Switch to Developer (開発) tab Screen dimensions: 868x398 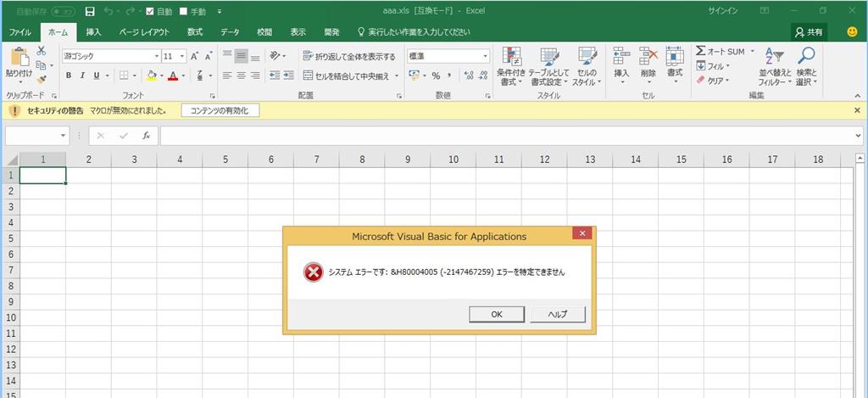(332, 32)
